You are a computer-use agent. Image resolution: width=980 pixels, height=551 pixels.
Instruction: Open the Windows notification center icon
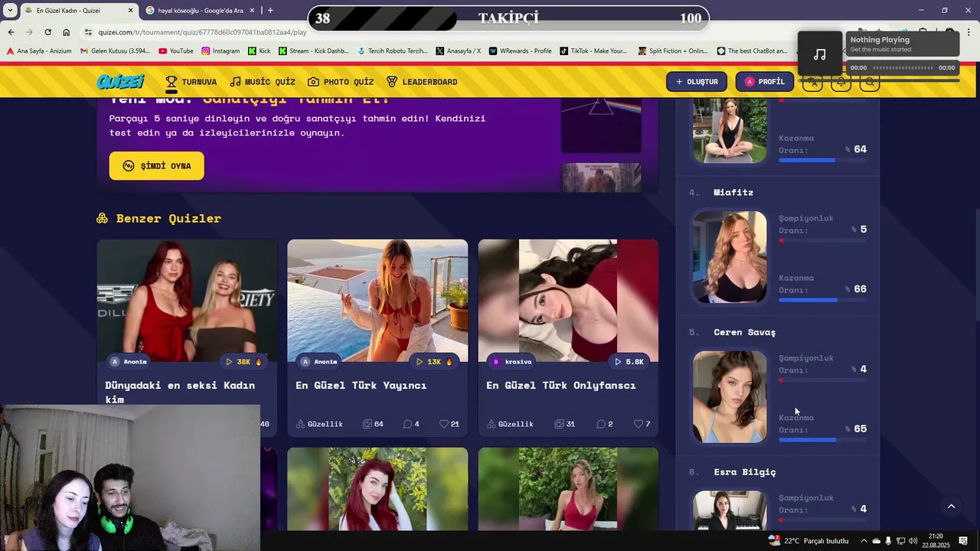[963, 541]
